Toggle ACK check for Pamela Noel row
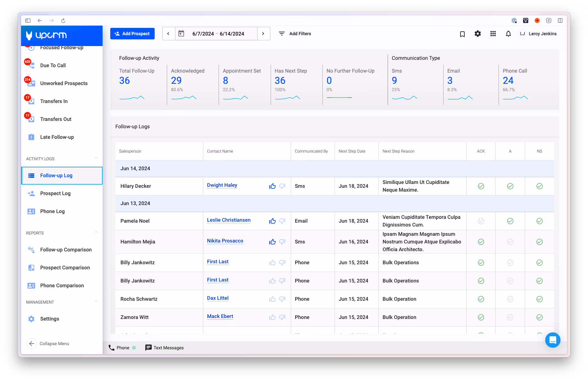The height and width of the screenshot is (381, 588). [481, 221]
